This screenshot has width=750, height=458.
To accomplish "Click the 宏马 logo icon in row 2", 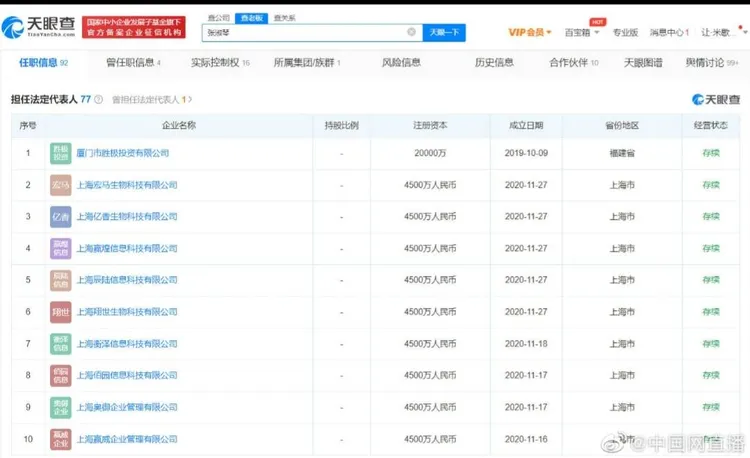I will coord(61,185).
